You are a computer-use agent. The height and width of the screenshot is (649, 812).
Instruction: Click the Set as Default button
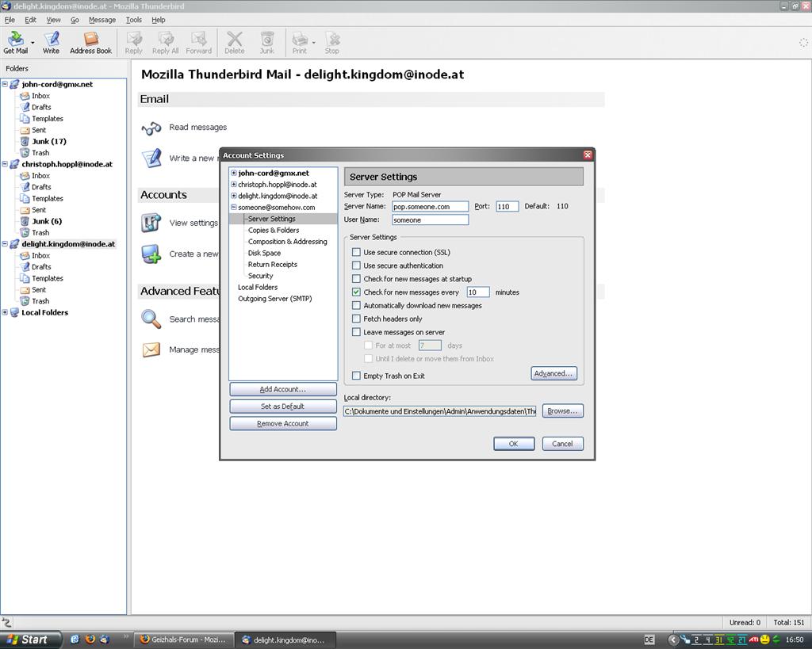click(283, 407)
